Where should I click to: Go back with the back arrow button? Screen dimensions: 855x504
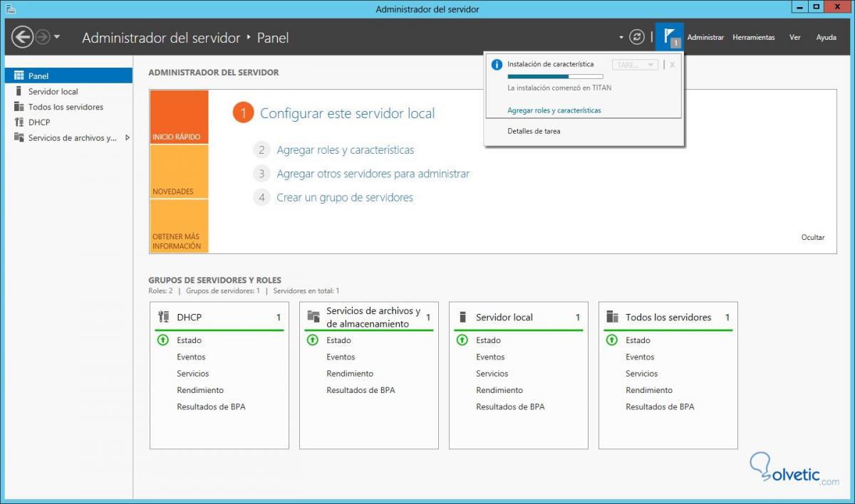(x=22, y=37)
